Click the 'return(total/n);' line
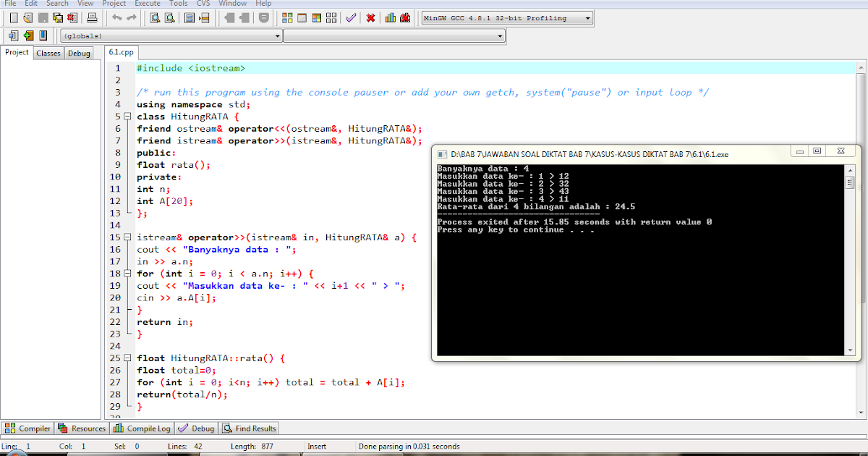The width and height of the screenshot is (868, 456). pos(182,394)
